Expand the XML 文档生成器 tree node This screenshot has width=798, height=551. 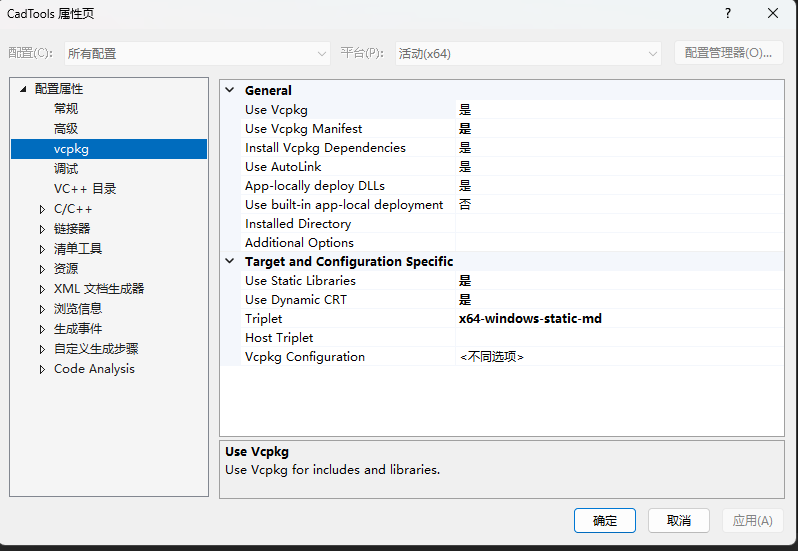(42, 289)
